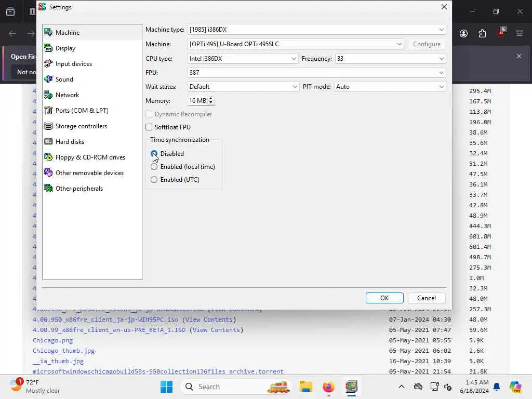The image size is (532, 399).
Task: Click the Input devices icon
Action: [48, 64]
